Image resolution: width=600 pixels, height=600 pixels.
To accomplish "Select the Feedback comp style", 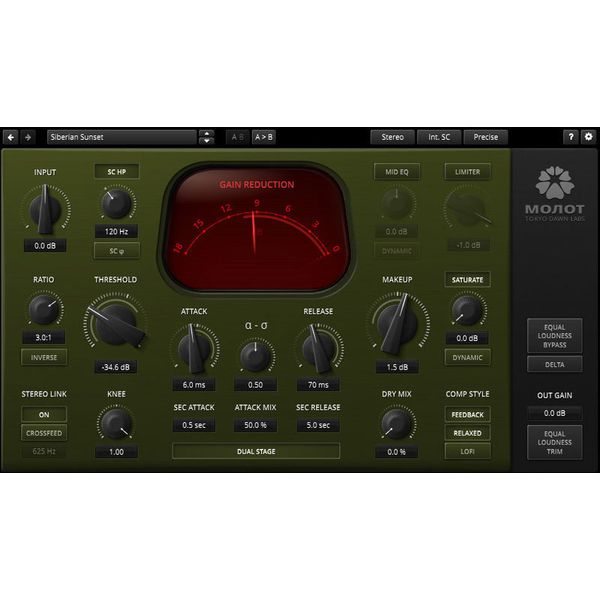I will [x=467, y=414].
